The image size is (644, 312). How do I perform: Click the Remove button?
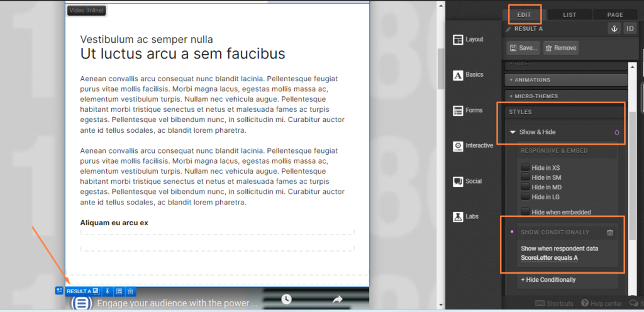[x=560, y=48]
